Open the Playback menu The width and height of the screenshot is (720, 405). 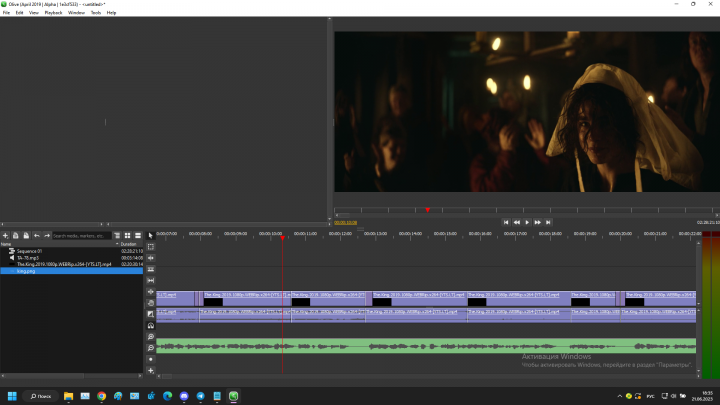(53, 13)
